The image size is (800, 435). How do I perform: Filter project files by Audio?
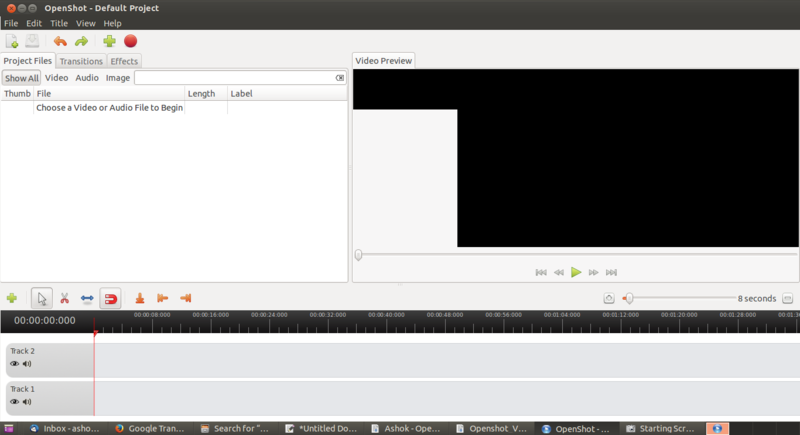tap(87, 78)
